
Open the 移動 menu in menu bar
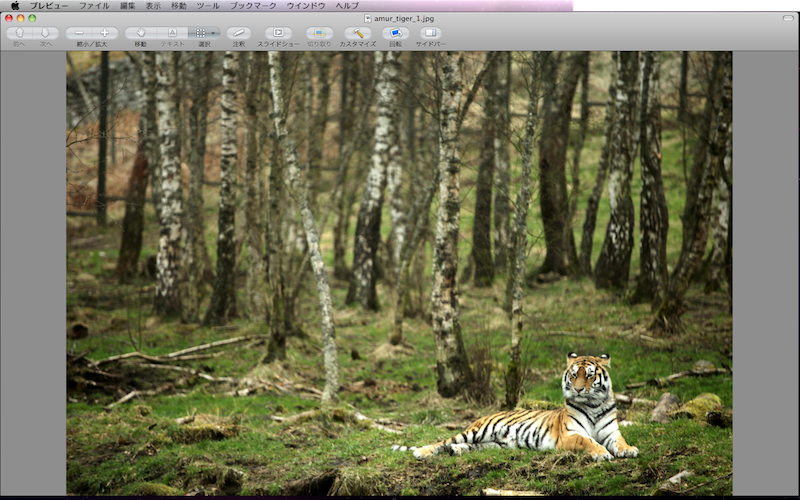point(179,6)
